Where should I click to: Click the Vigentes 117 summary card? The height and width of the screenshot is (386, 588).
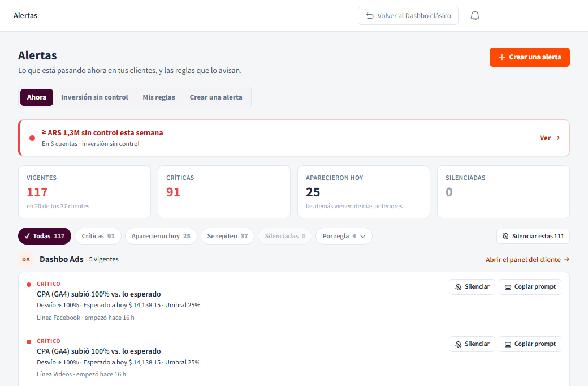pos(84,192)
